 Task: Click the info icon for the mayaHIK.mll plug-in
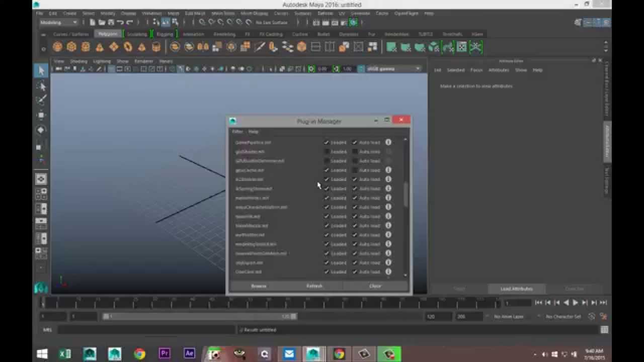(x=388, y=216)
